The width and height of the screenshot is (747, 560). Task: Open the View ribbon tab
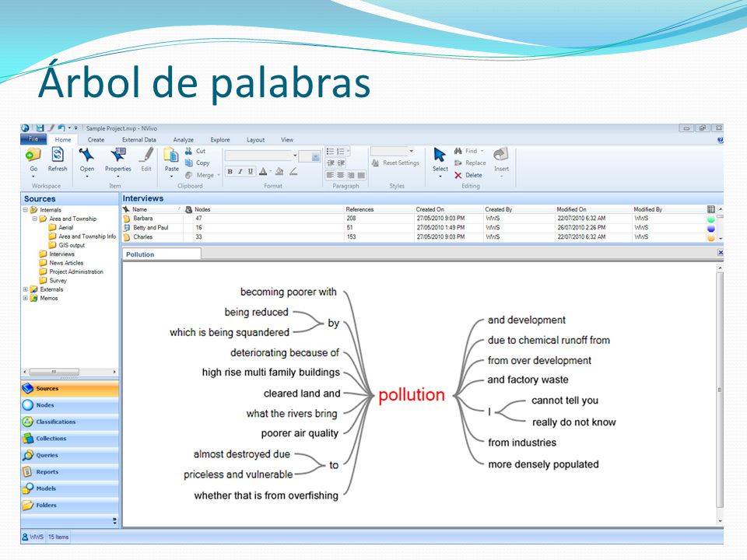[x=287, y=139]
